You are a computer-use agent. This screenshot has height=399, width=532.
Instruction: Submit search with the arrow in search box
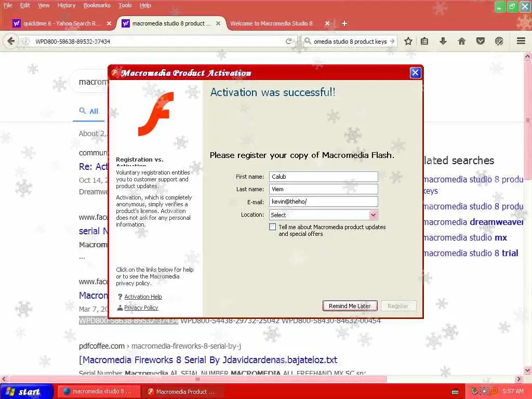(x=392, y=42)
